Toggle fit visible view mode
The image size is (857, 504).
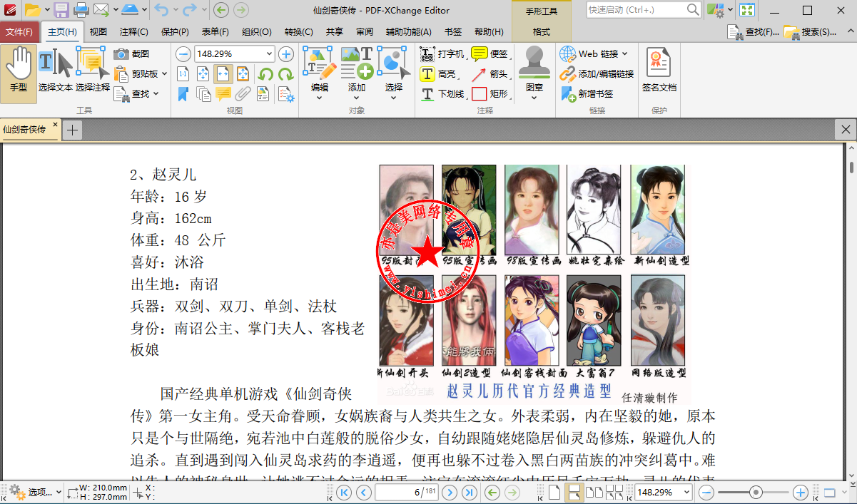tap(243, 74)
